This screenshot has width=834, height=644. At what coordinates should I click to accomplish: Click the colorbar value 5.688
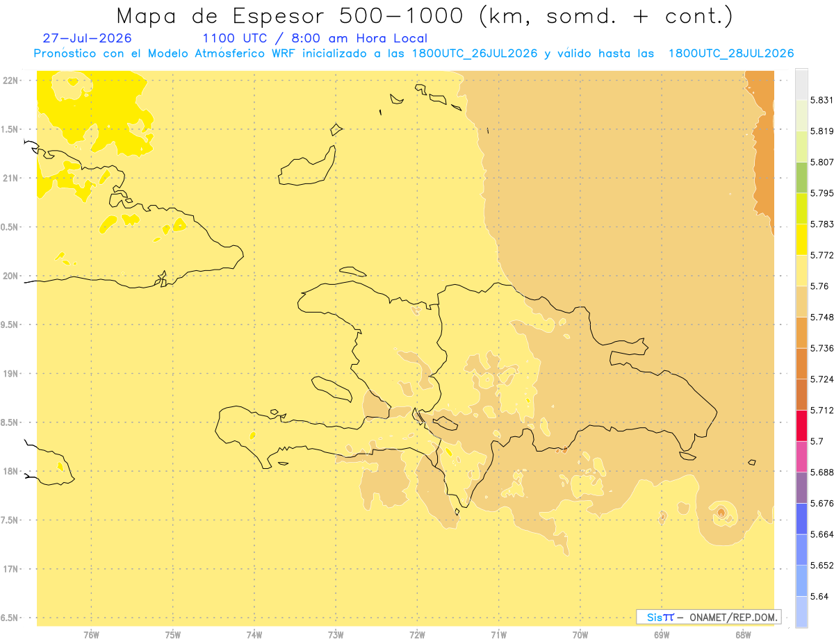[821, 472]
